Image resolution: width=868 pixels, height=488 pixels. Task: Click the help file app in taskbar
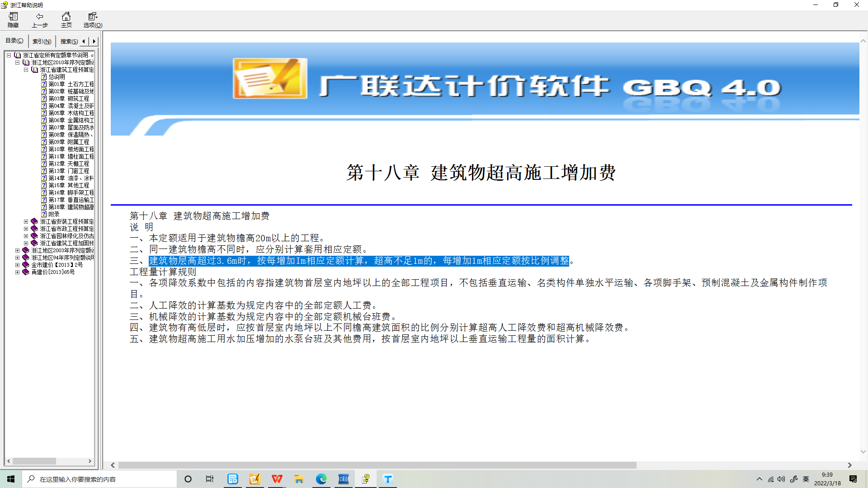pos(366,479)
